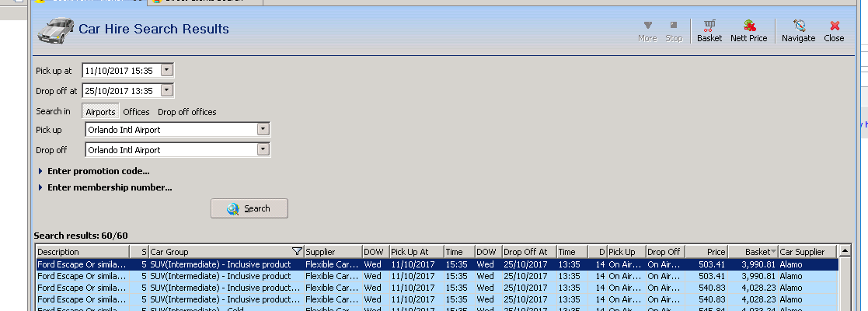This screenshot has height=311, width=868.
Task: Expand Enter promotion code section
Action: [94, 171]
